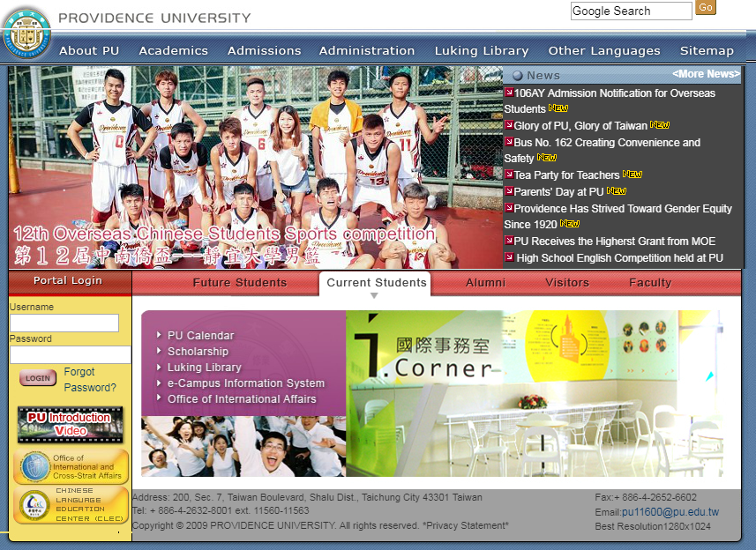Click the Go search button
756x550 pixels.
[706, 8]
